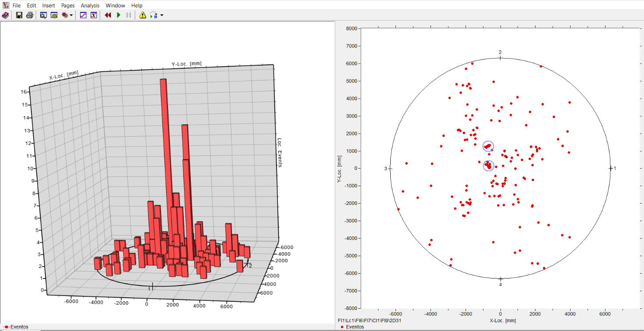Click the purple help book icon
Screen dimensions: 644x331
[x=5, y=15]
